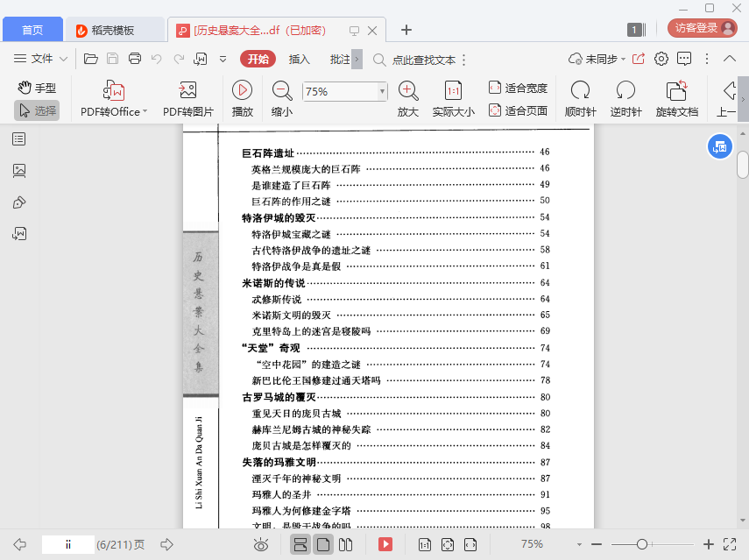This screenshot has height=560, width=749.
Task: Click the zoom slider handle
Action: coord(642,544)
